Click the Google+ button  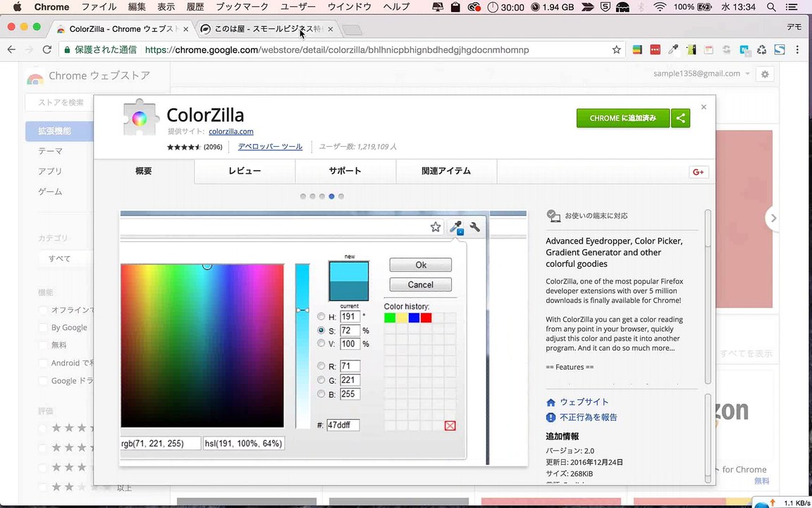(699, 172)
